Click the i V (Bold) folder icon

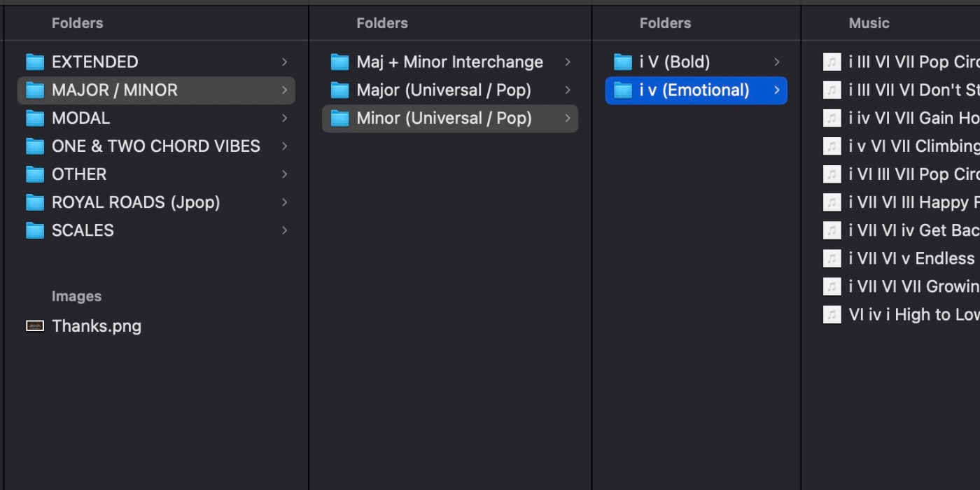(x=623, y=62)
